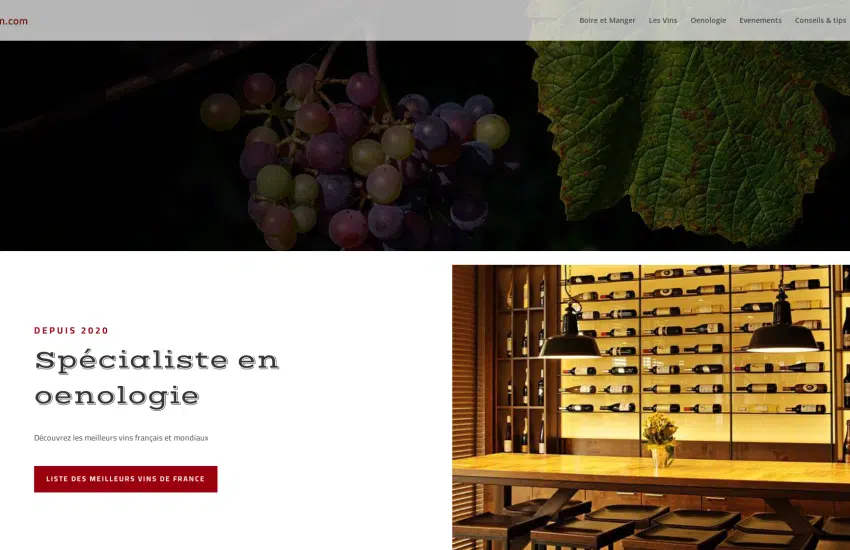Open the Les Vins menu item

tap(662, 21)
